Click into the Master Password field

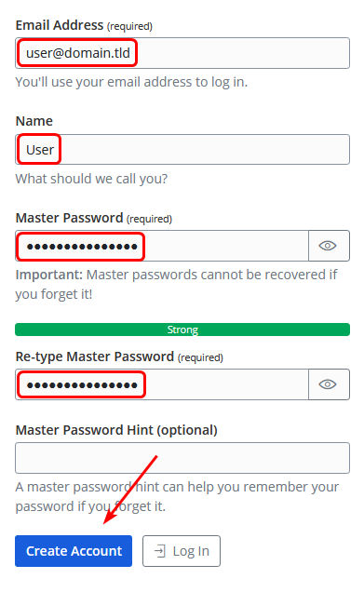[162, 246]
